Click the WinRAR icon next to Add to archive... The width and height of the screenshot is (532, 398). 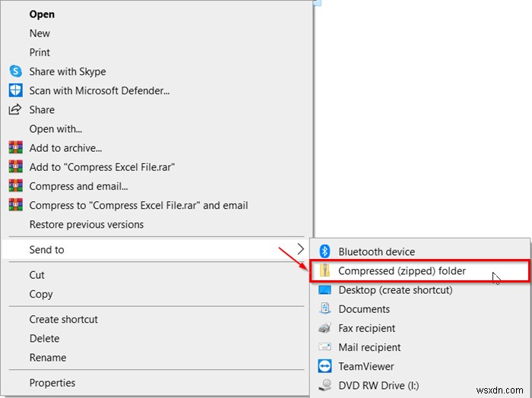(x=16, y=148)
